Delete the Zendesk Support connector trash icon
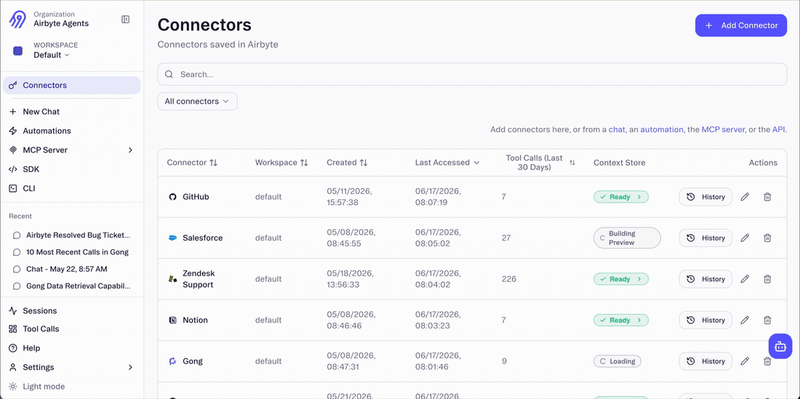Viewport: 800px width, 399px height. tap(767, 279)
